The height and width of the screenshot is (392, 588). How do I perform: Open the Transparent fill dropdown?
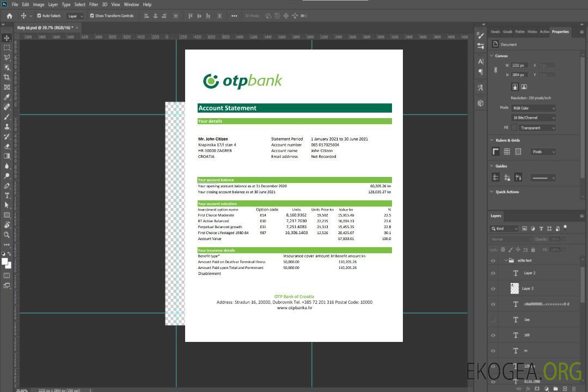pos(537,128)
